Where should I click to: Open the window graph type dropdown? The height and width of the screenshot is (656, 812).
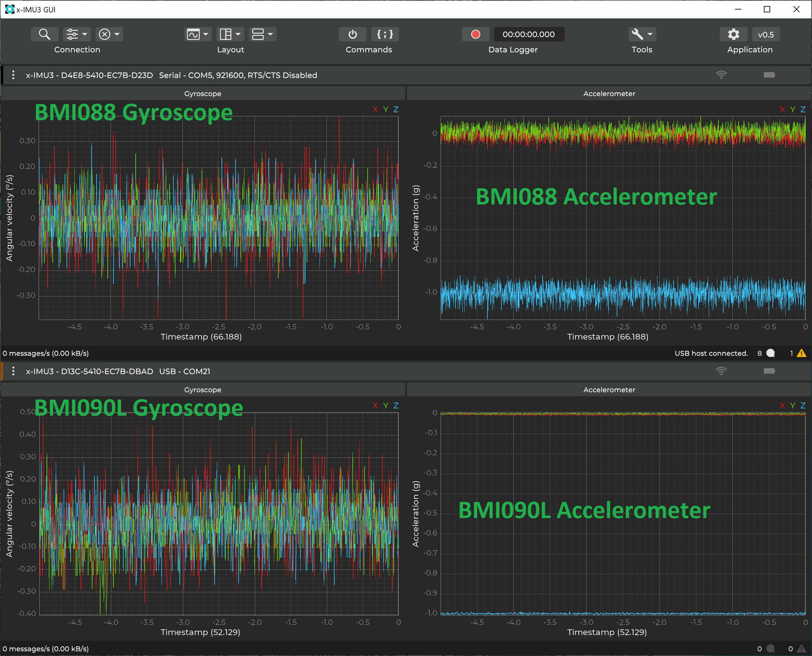tap(198, 34)
